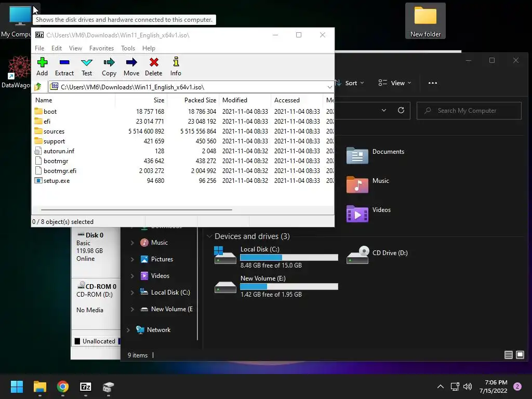Open the See more options menu in Explorer
Screen dimensions: 532x399
(433, 83)
